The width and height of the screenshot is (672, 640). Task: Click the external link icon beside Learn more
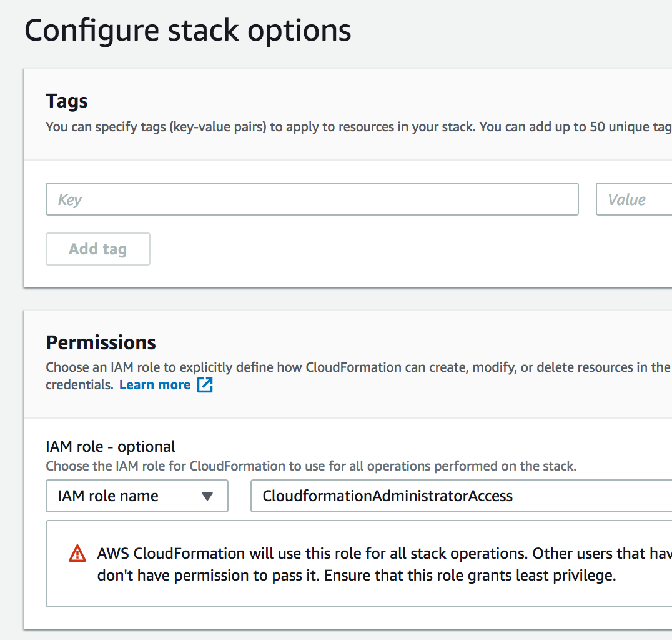point(205,385)
